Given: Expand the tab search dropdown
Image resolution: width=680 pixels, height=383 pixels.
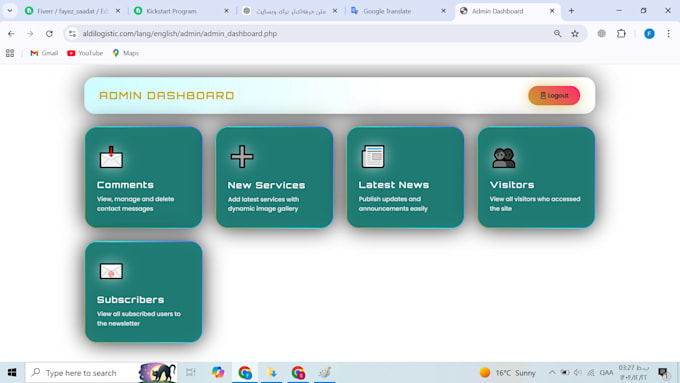Looking at the screenshot, I should [x=10, y=11].
